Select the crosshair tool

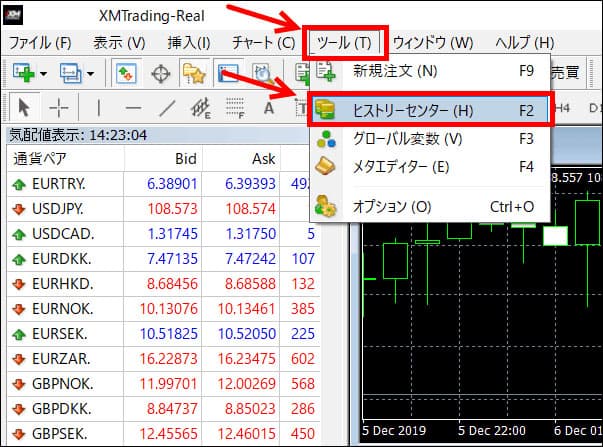point(59,108)
